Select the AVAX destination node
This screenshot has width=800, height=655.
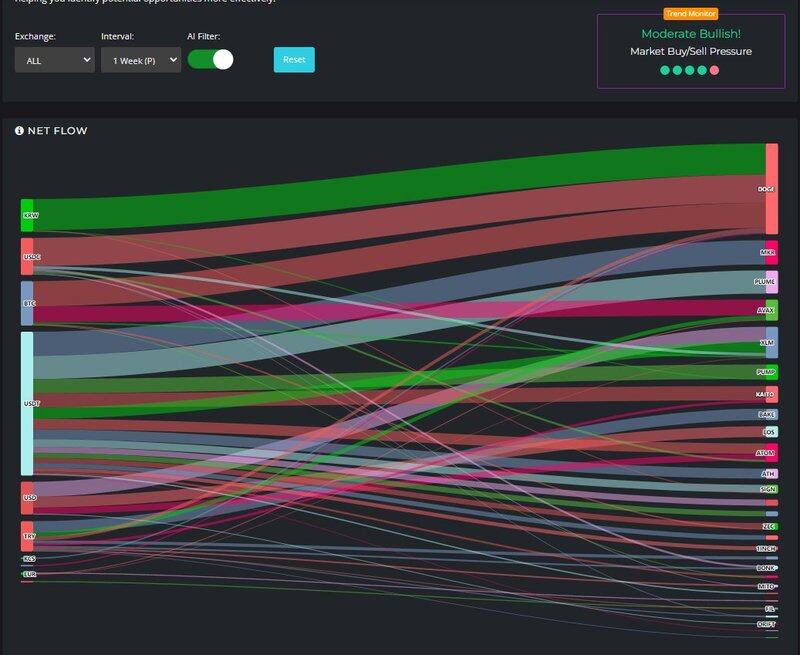click(772, 310)
